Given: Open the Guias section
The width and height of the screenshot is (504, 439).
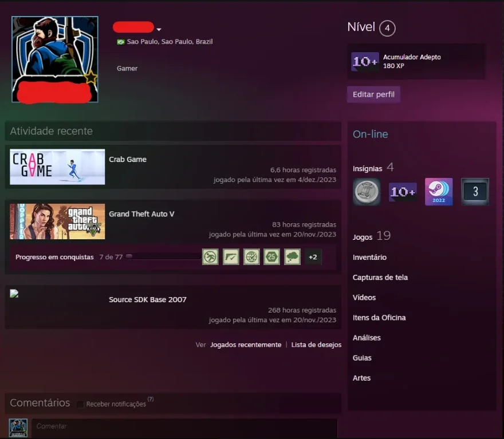Looking at the screenshot, I should 362,358.
